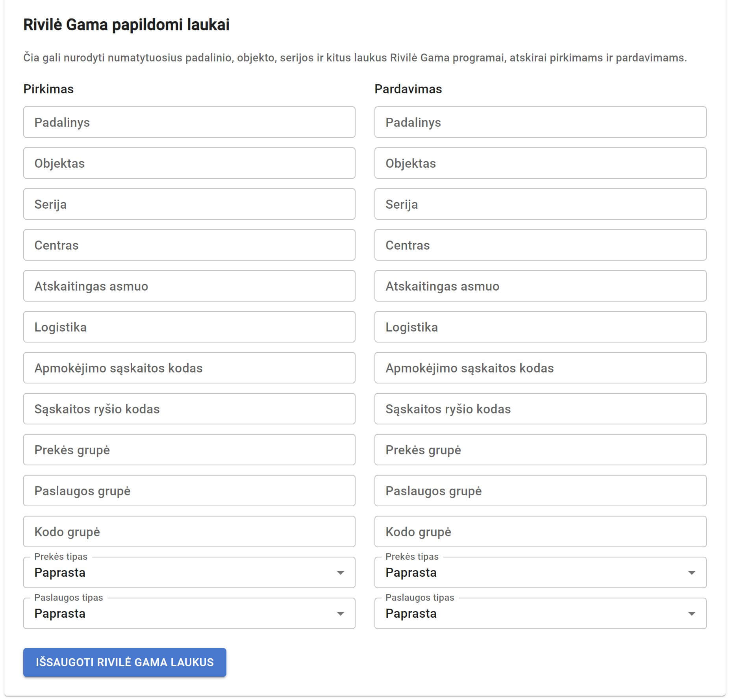This screenshot has width=730, height=700.
Task: Select Pirkimas Logistika input field
Action: (189, 327)
